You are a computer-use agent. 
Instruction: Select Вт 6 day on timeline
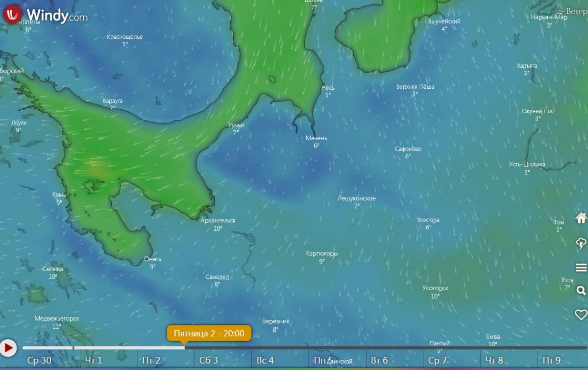[380, 361]
